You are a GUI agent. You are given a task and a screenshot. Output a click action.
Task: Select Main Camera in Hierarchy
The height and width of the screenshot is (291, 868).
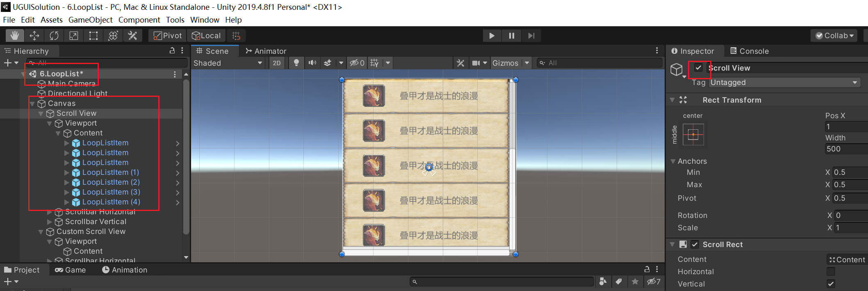click(71, 84)
